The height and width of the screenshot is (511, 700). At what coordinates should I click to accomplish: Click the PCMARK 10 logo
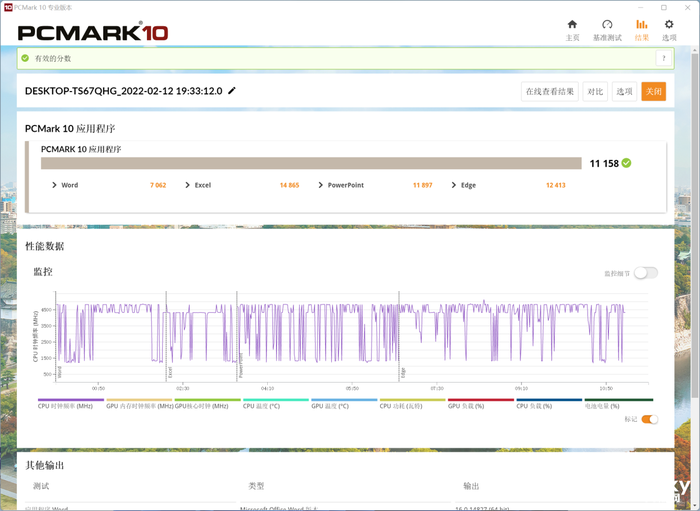93,32
